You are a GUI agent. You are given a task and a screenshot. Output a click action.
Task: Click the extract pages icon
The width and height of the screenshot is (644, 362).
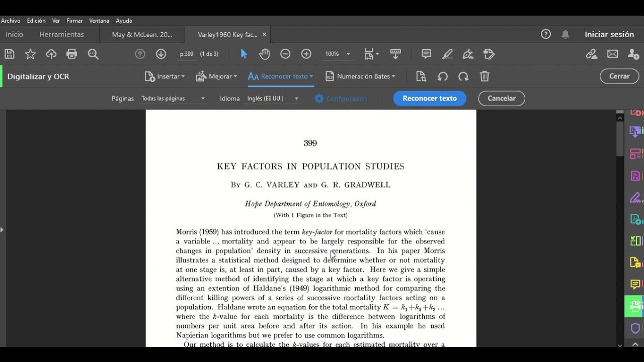click(421, 76)
